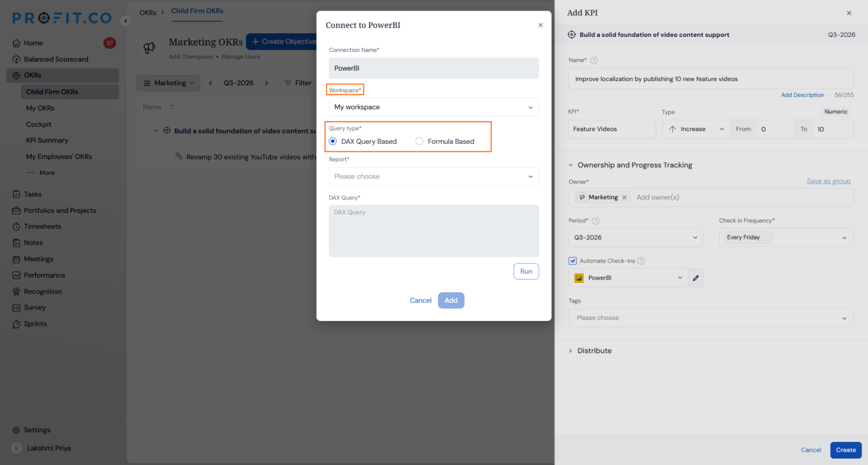Open the Period Q3-2026 dropdown

tap(636, 238)
